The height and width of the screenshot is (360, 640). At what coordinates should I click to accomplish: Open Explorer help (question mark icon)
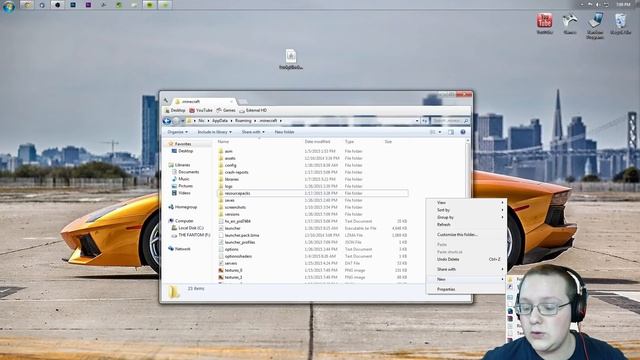point(463,132)
